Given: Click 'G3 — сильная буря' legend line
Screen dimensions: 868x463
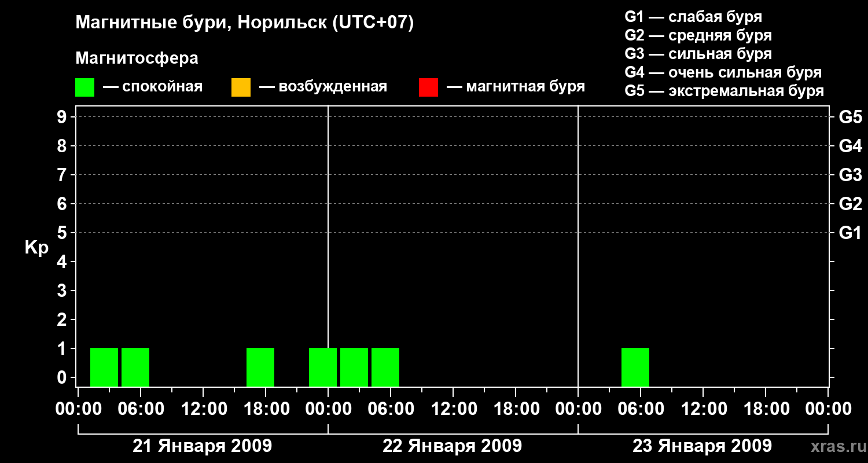Looking at the screenshot, I should (x=698, y=54).
